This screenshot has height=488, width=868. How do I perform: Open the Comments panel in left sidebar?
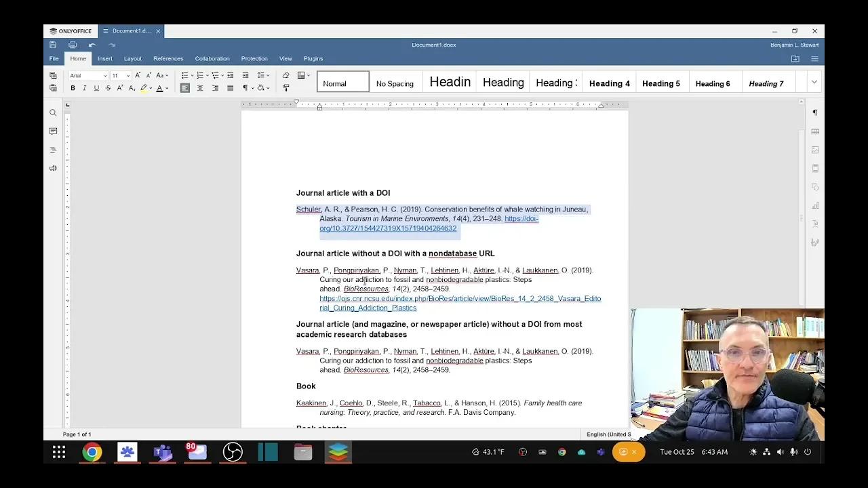(53, 131)
